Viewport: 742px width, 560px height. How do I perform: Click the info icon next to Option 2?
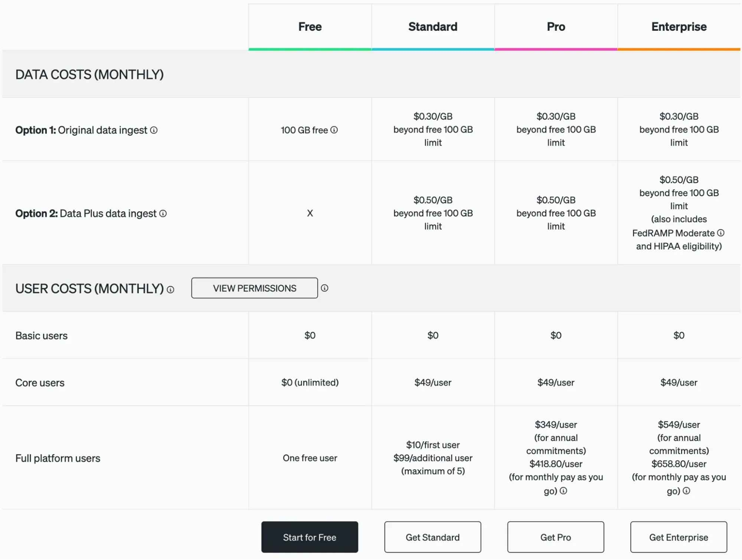(163, 214)
